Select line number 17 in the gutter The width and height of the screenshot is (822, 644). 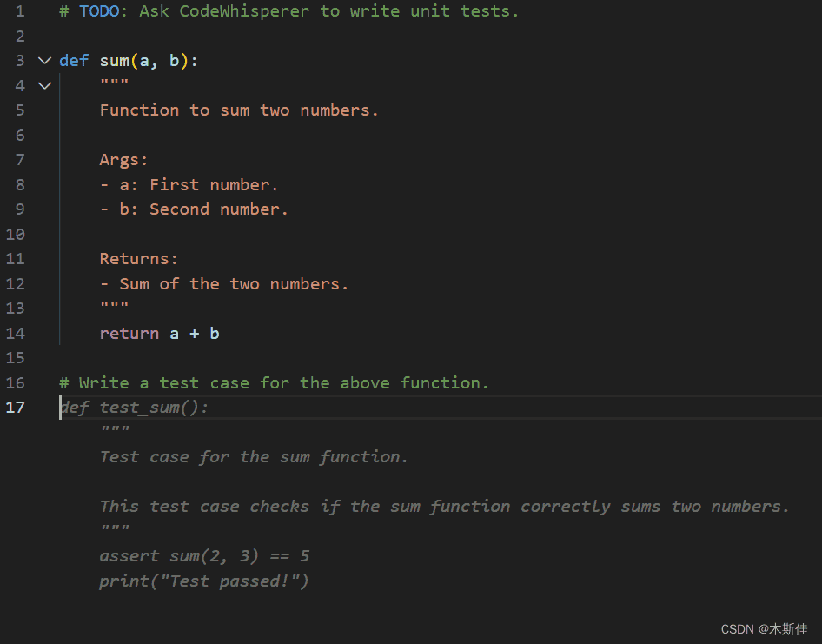[16, 408]
